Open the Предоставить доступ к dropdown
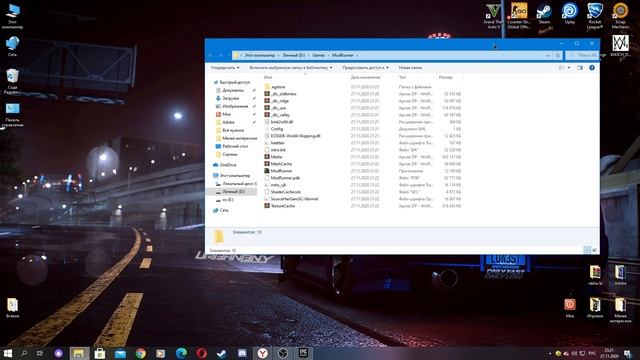Image resolution: width=640 pixels, height=360 pixels. pyautogui.click(x=365, y=67)
